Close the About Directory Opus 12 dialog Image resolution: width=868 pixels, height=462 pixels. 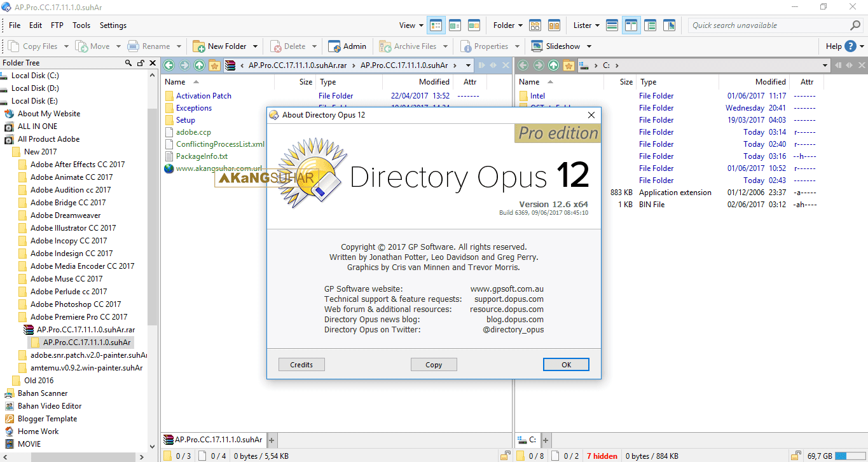(x=591, y=115)
